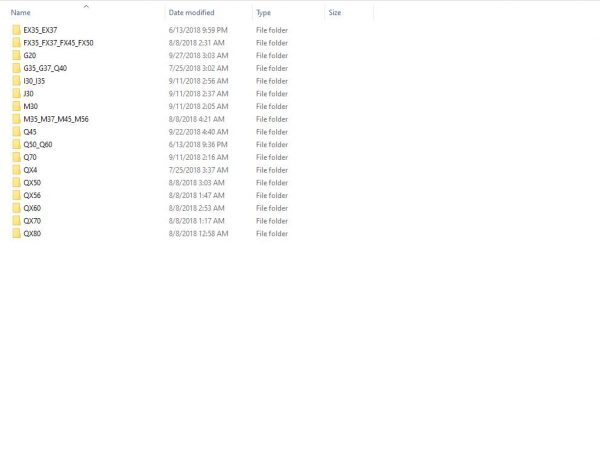Click the 6/13/2018 9:36 PM date
Image resolution: width=600 pixels, height=476 pixels.
tap(198, 144)
